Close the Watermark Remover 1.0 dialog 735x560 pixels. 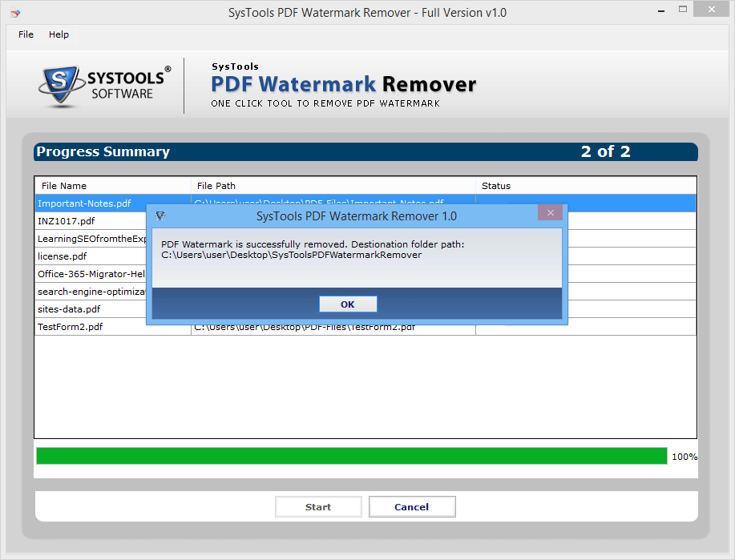[549, 214]
